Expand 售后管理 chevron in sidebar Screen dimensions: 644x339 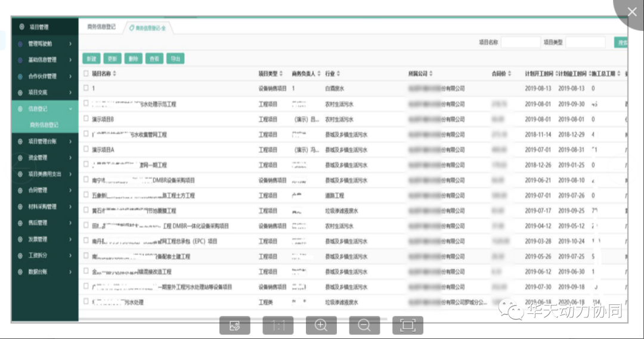click(70, 223)
